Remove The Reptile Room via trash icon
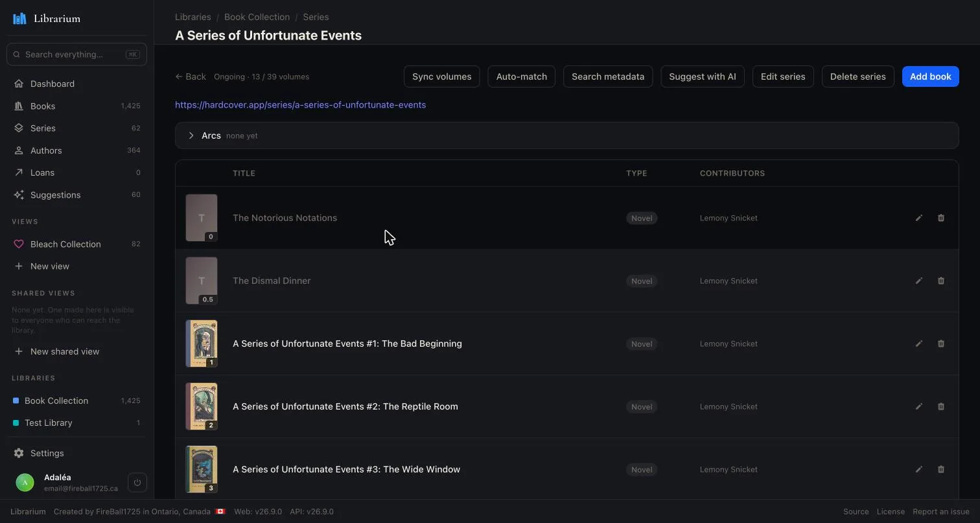The image size is (980, 523). click(941, 407)
